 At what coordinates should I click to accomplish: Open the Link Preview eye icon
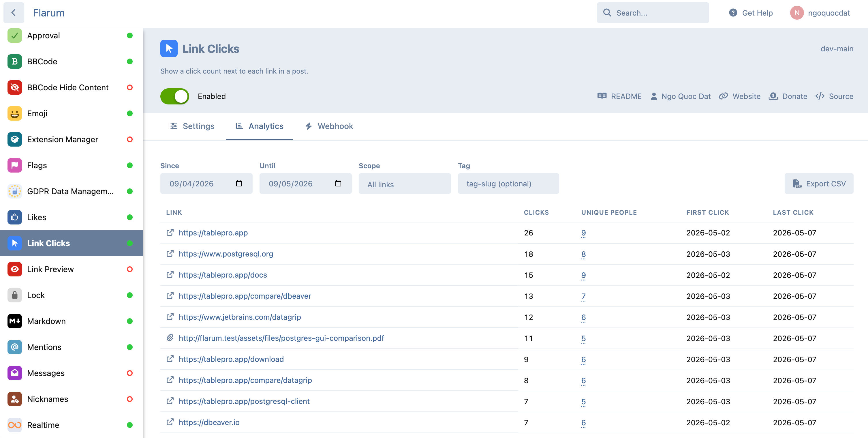click(15, 269)
